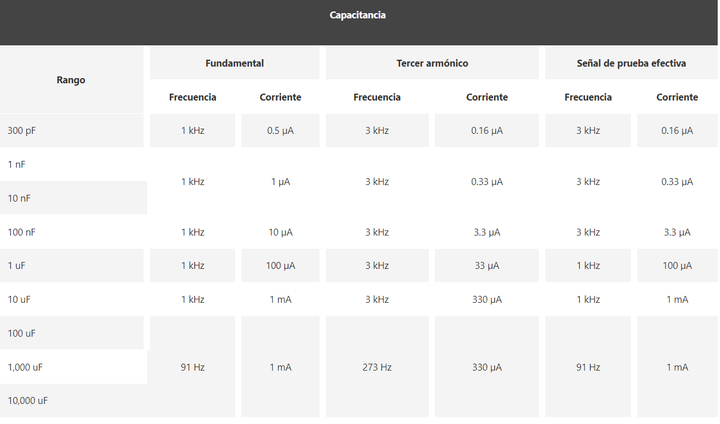Select the Tercer armónico group header
The height and width of the screenshot is (424, 720).
pos(432,63)
